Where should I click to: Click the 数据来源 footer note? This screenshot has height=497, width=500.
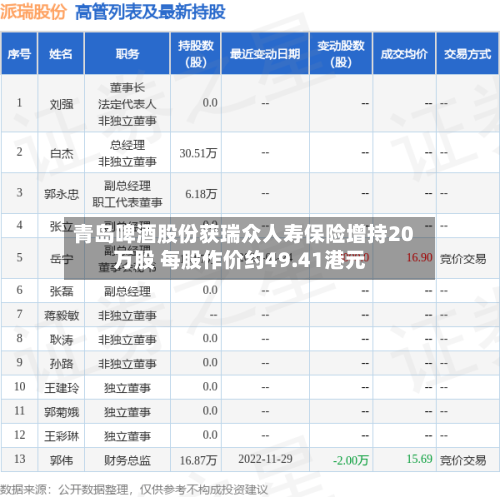(134, 490)
